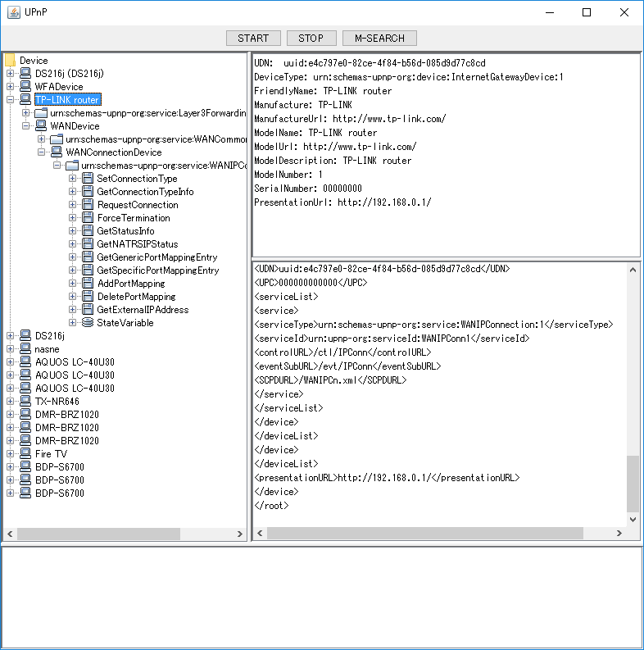Select the WANDevice tree label

tap(75, 125)
